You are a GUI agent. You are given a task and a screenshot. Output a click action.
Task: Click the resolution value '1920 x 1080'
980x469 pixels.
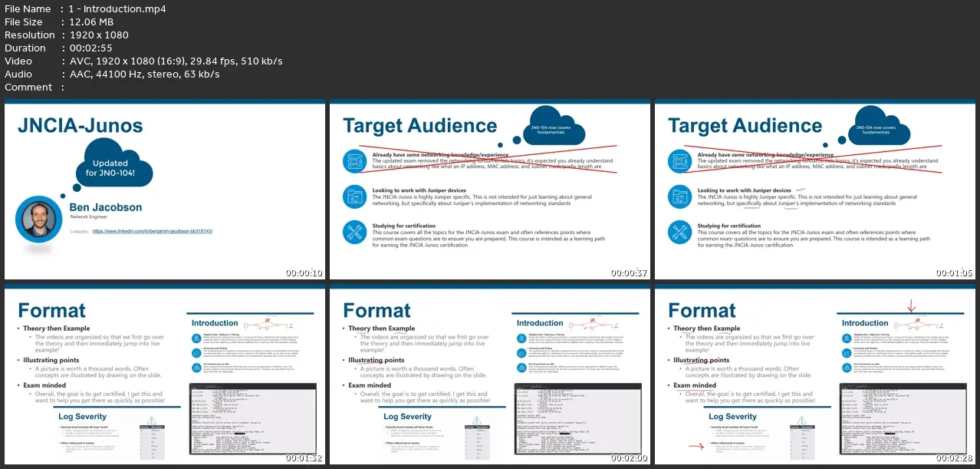point(97,35)
